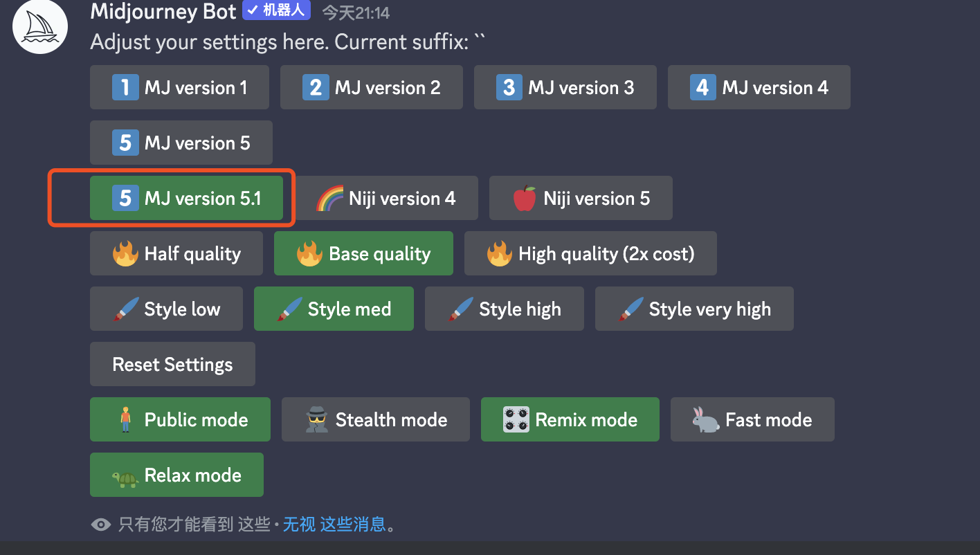Viewport: 980px width, 555px height.
Task: Change style setting to Style high
Action: tap(504, 309)
